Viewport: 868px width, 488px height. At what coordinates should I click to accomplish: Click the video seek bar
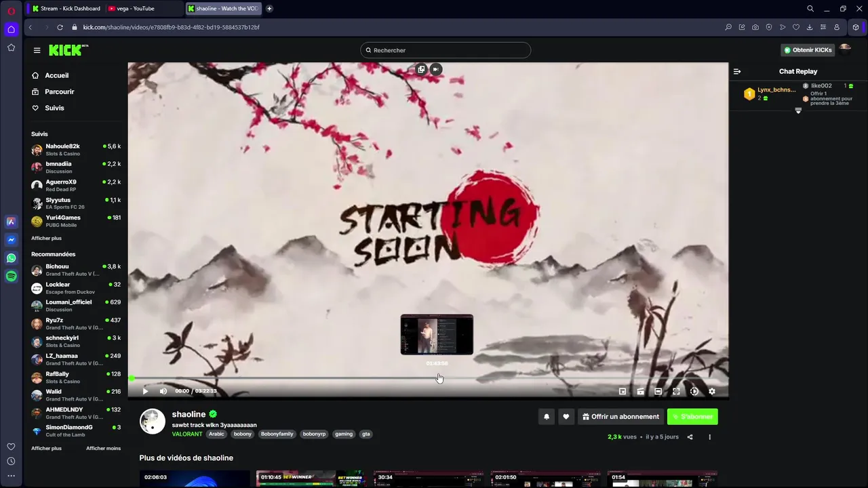428,378
